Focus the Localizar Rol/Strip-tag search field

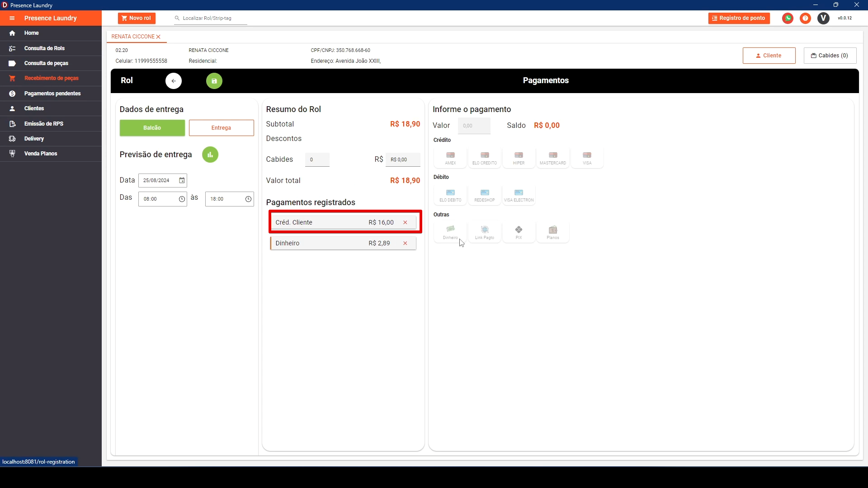tap(211, 18)
